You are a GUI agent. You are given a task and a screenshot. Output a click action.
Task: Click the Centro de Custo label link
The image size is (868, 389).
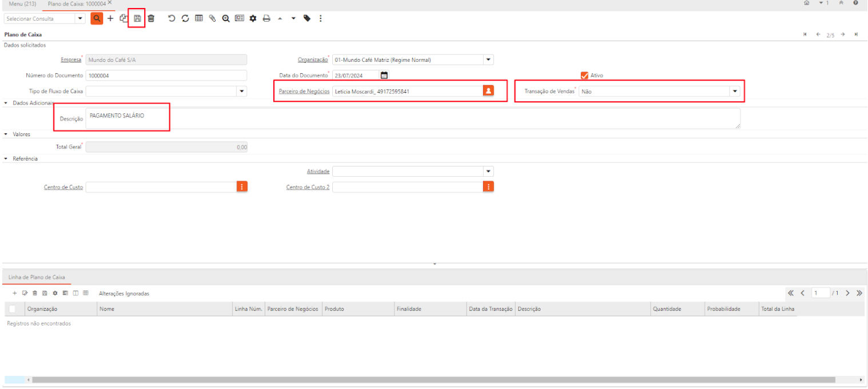(63, 187)
